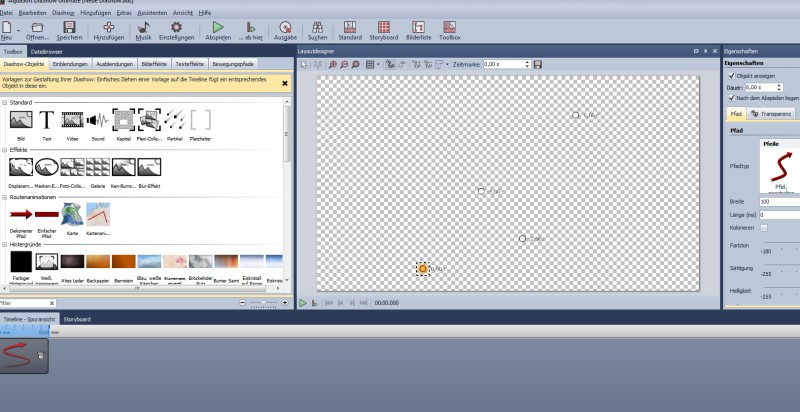Click the Einstellungen gear icon

point(176,28)
